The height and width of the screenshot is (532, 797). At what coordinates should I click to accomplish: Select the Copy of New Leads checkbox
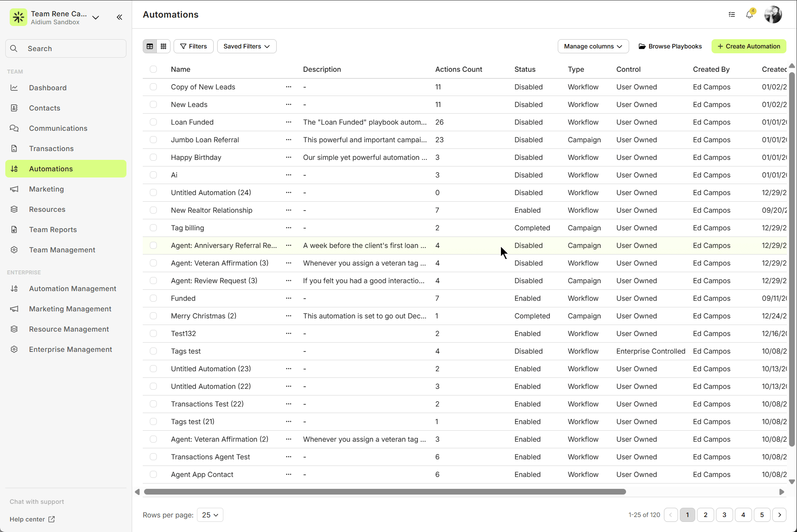click(x=153, y=87)
